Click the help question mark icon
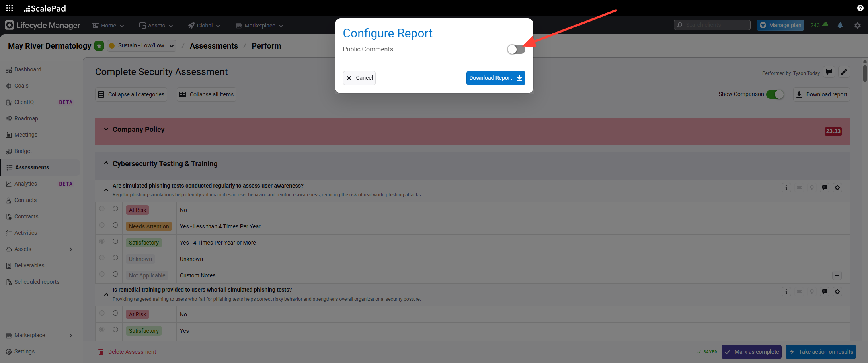 [860, 8]
